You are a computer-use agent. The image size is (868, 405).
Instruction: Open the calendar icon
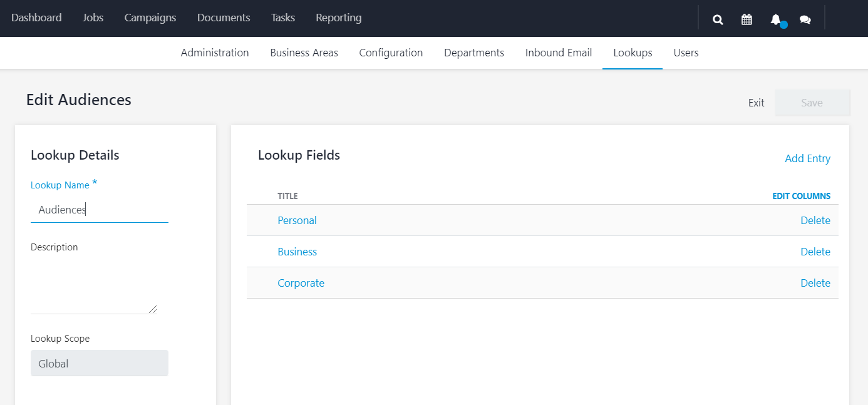(747, 19)
